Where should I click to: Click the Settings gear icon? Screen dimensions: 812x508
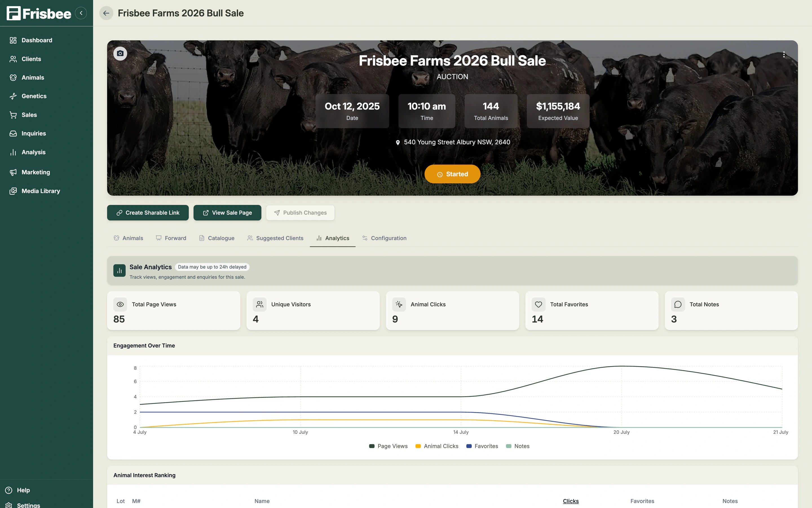(x=9, y=505)
